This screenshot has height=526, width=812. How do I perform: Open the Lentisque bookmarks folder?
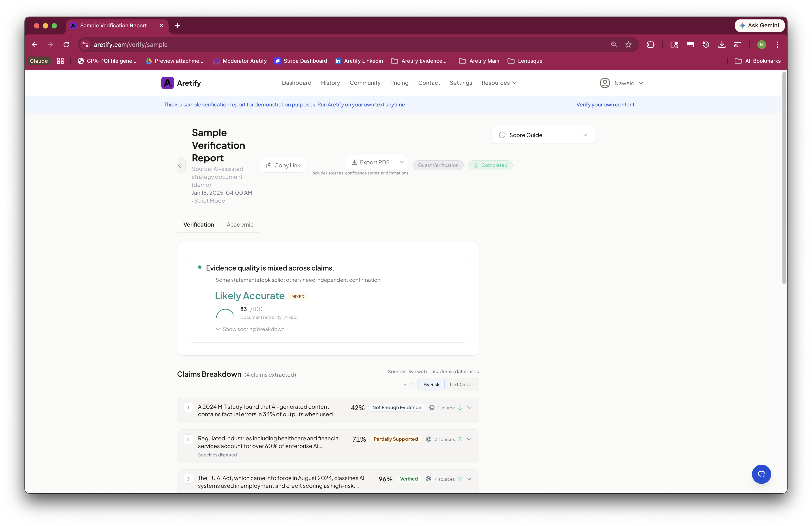525,61
